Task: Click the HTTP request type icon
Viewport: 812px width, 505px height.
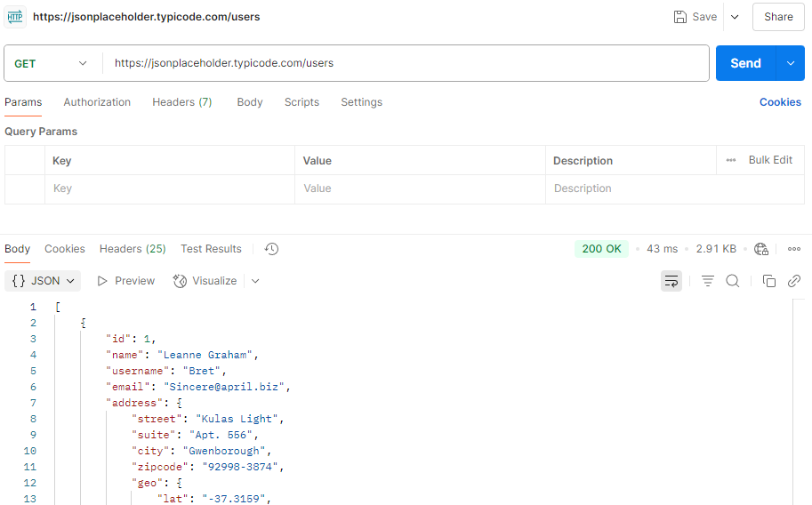Action: (15, 17)
